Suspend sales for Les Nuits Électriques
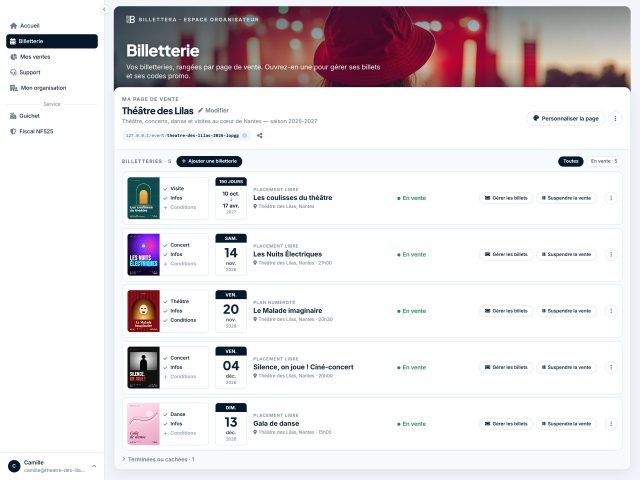The image size is (640, 480). point(566,254)
